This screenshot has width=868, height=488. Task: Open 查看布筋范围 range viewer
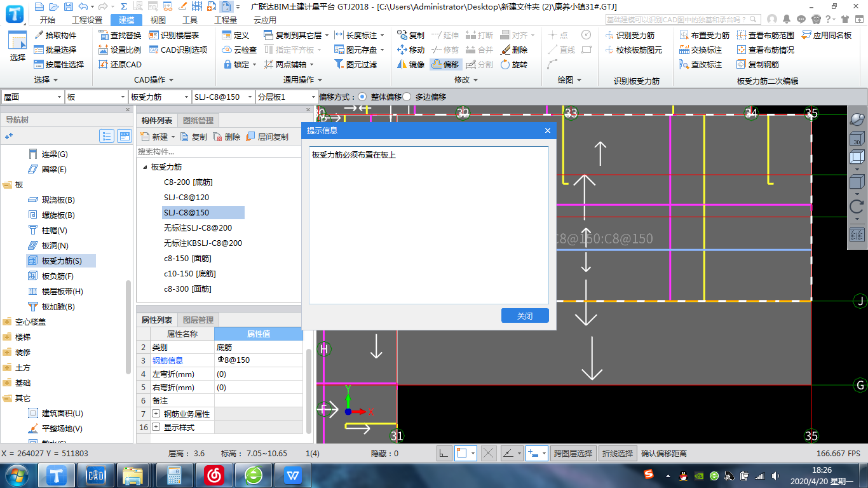coord(765,36)
